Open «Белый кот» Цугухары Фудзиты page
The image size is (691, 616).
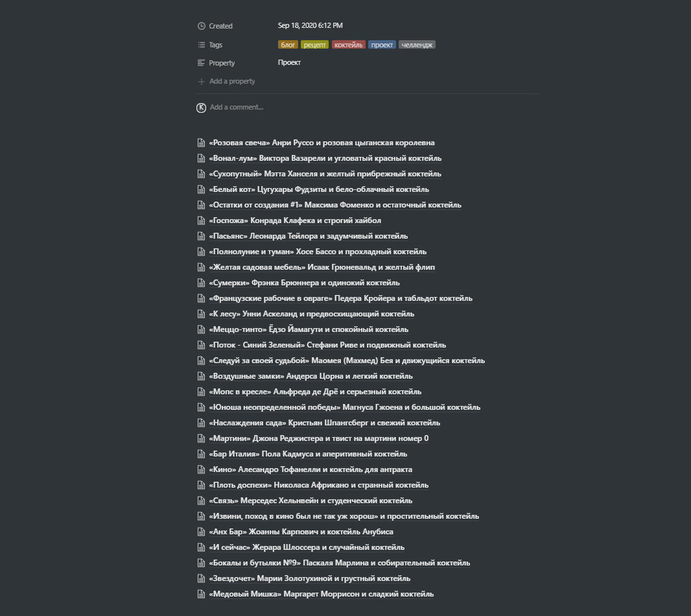(x=319, y=189)
